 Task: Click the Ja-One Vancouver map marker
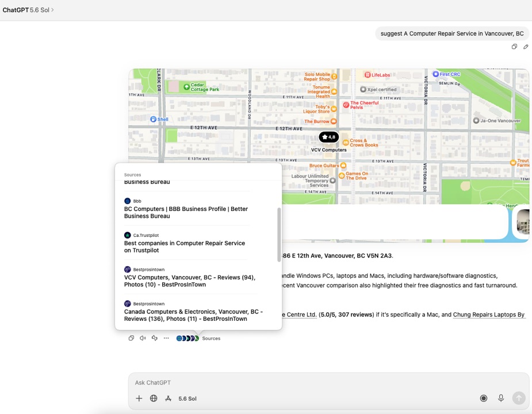476,121
